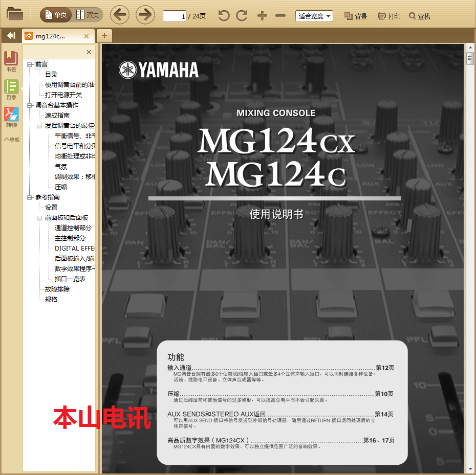Click the scrollbar up arrow
The width and height of the screenshot is (476, 475).
[470, 48]
